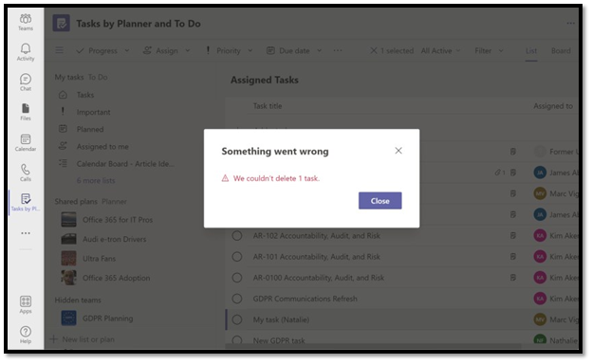
Task: Click the Tasks by Planner app logo
Action: click(61, 24)
